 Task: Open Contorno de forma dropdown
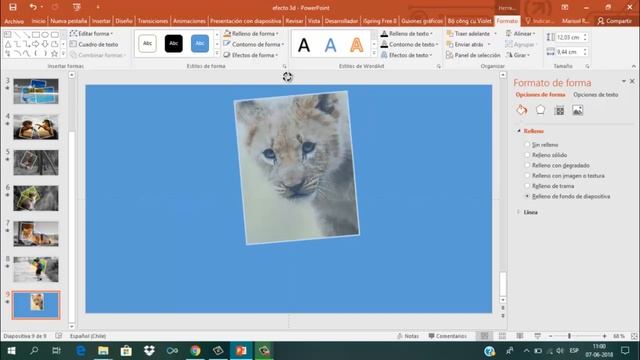point(253,44)
